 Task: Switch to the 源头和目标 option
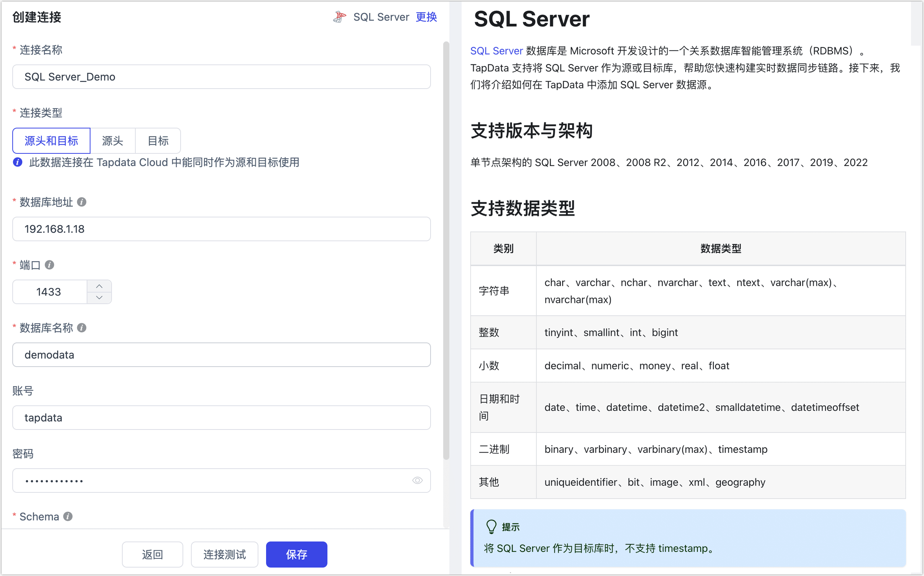(51, 141)
